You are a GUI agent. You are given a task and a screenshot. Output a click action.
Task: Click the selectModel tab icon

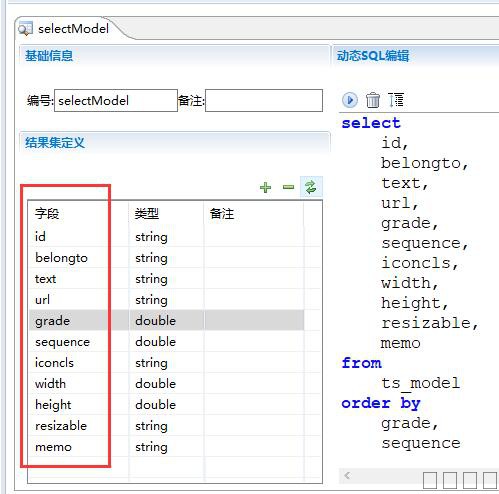(x=25, y=29)
